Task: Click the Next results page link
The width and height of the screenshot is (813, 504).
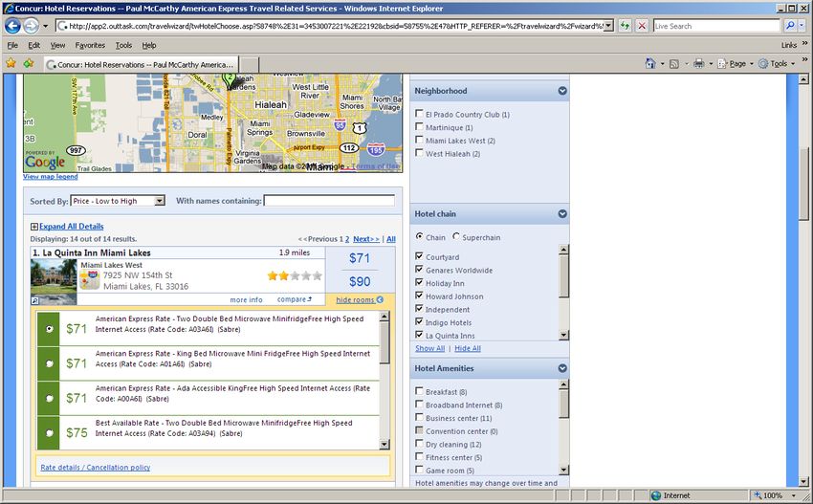Action: tap(366, 239)
